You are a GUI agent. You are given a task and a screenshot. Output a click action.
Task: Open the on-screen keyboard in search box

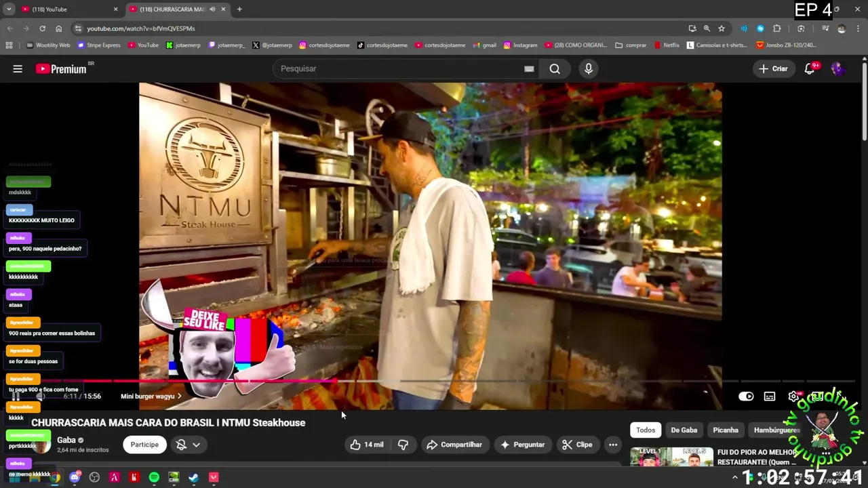[x=529, y=68]
